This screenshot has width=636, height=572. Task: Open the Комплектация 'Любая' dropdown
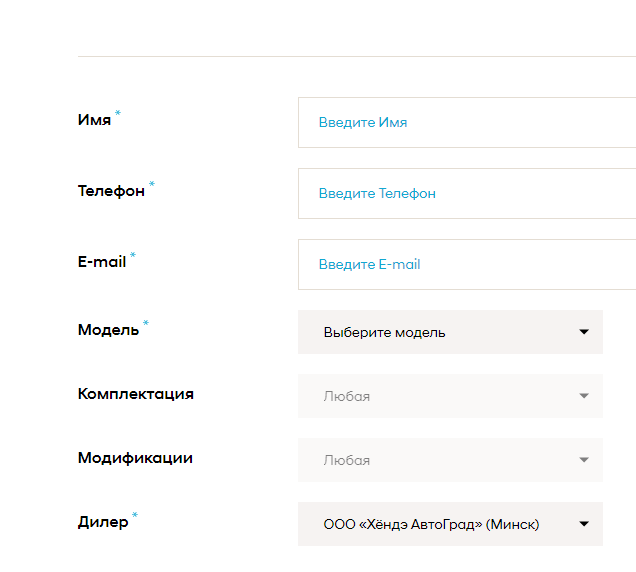(450, 396)
